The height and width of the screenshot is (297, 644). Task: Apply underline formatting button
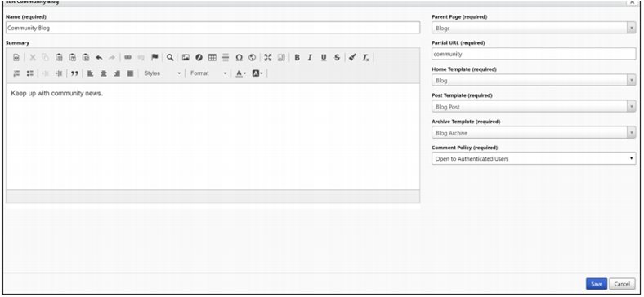324,58
